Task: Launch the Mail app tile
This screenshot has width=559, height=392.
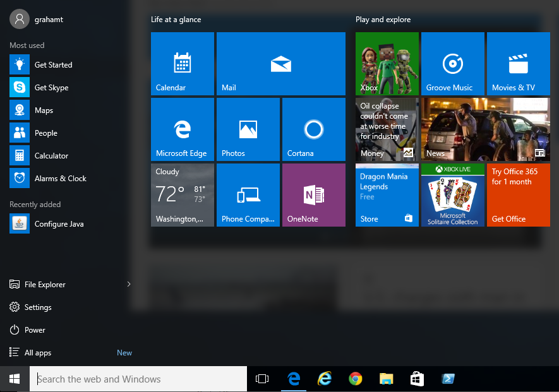Action: (280, 63)
